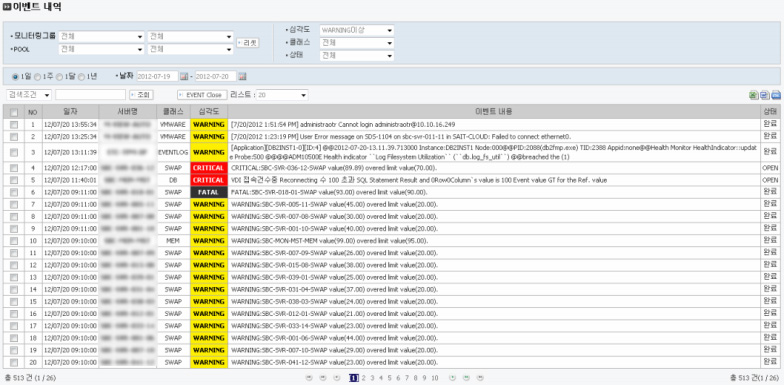Select checkbox of the FATAL event row 6

pos(14,192)
